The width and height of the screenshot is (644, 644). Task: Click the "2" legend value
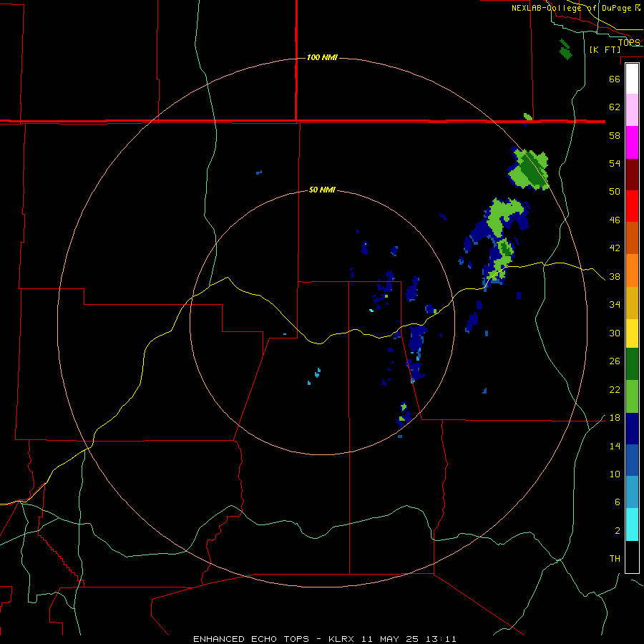(x=618, y=531)
